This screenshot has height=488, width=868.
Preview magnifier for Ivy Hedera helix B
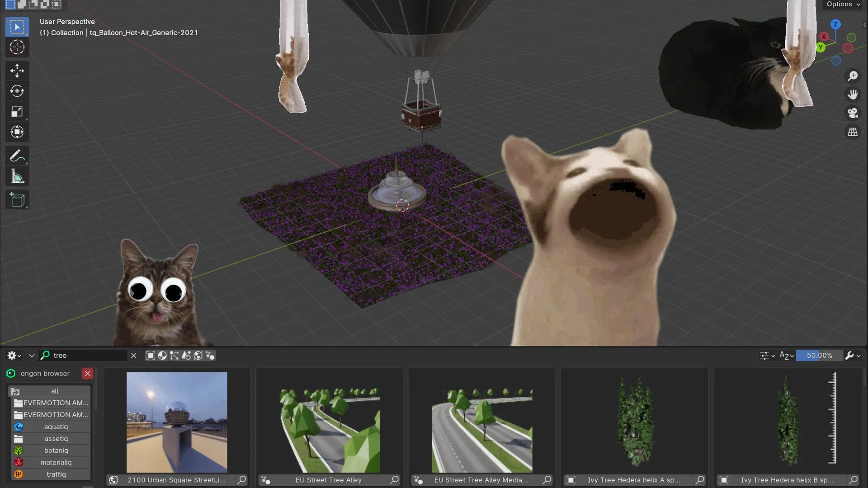pos(853,480)
